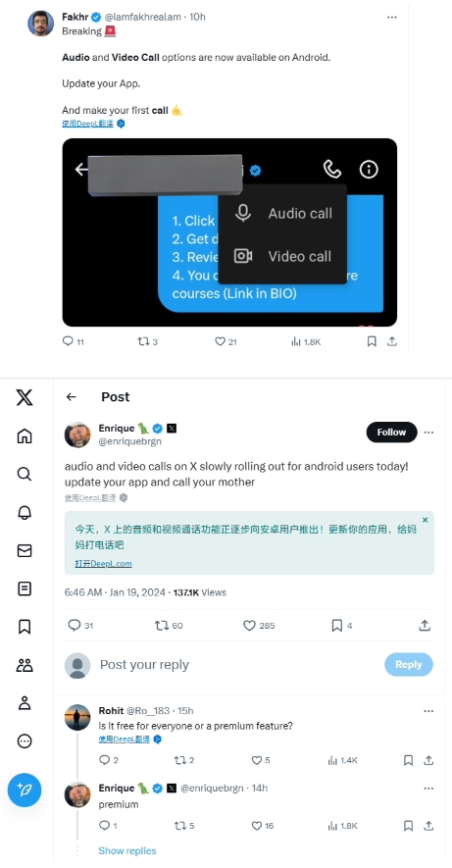Screen dimensions: 452x868
Task: Open the DeepL.com link in translation box
Action: tap(104, 564)
